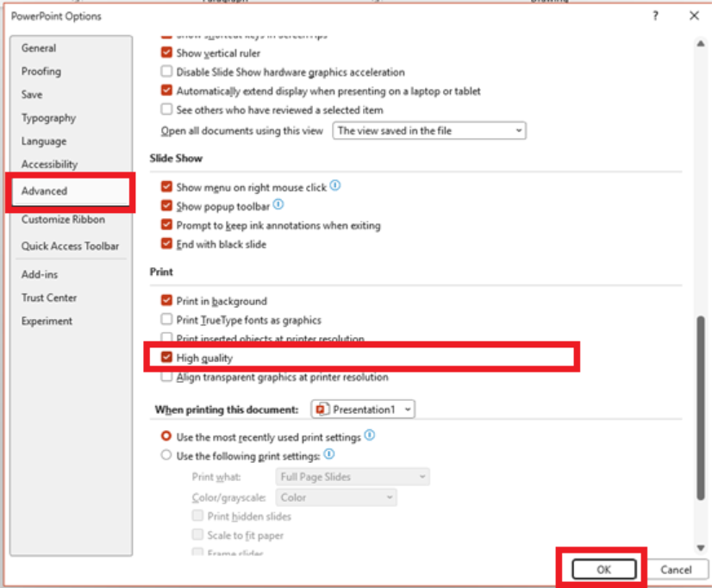
Task: Click the Cancel button
Action: click(676, 569)
